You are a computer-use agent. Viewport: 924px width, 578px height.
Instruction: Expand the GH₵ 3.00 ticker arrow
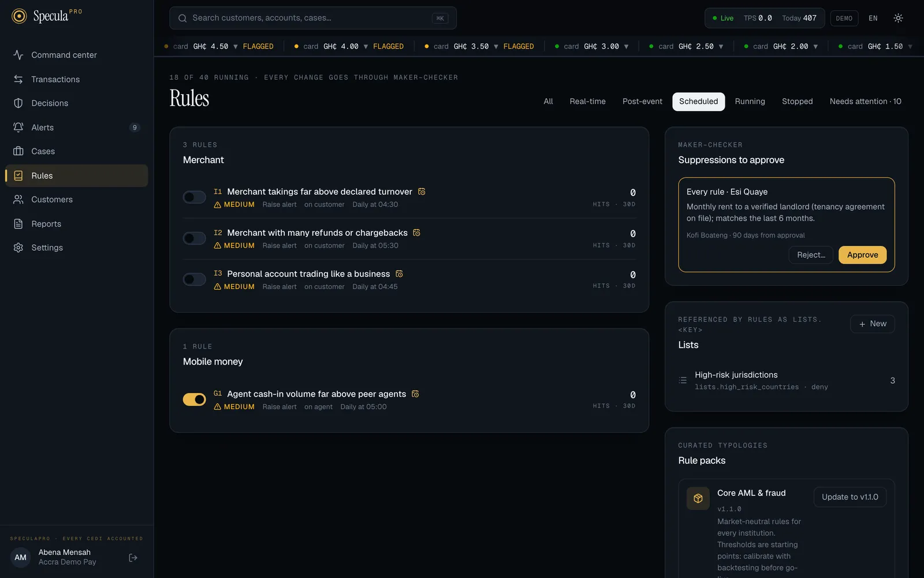tap(626, 46)
